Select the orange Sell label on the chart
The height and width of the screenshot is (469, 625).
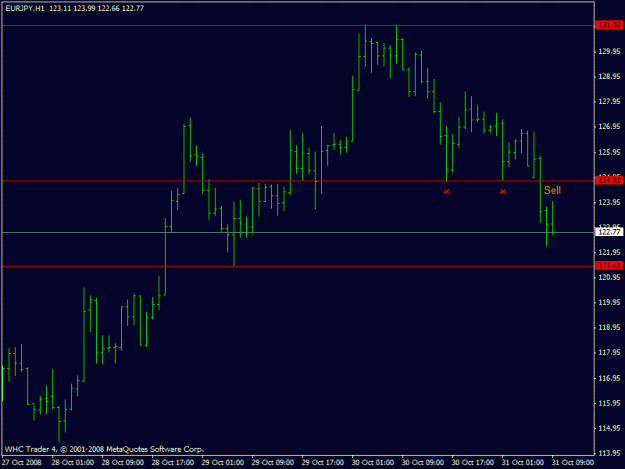(x=552, y=190)
